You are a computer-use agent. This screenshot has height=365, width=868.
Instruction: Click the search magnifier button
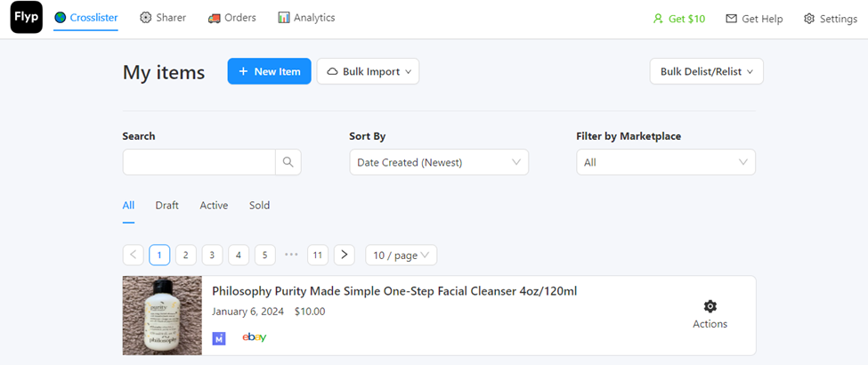coord(288,162)
